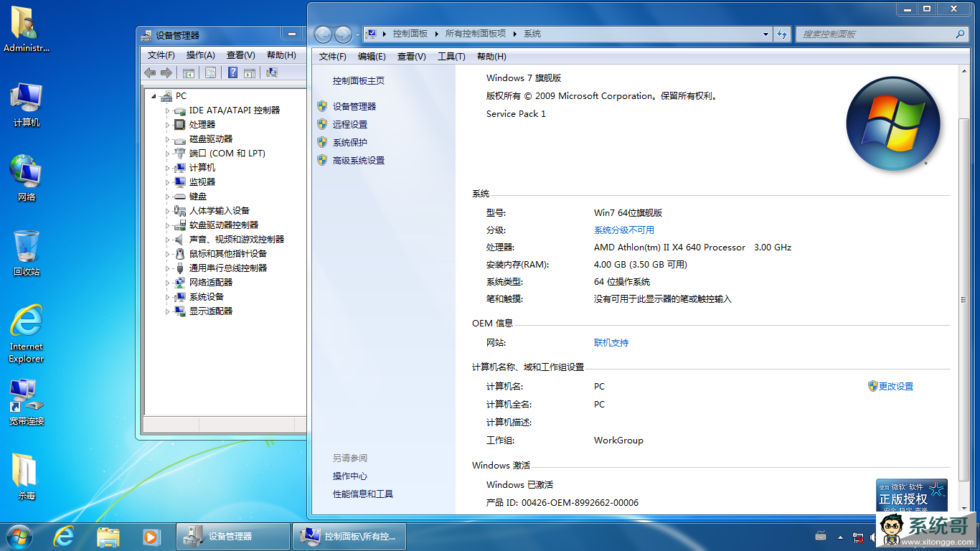Click the Back button in Control Panel window

click(x=323, y=34)
